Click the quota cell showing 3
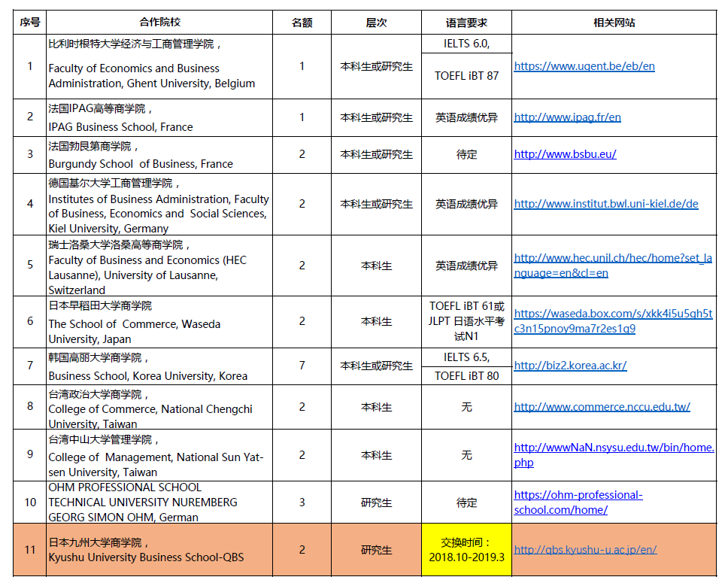This screenshot has width=728, height=586. point(302,503)
